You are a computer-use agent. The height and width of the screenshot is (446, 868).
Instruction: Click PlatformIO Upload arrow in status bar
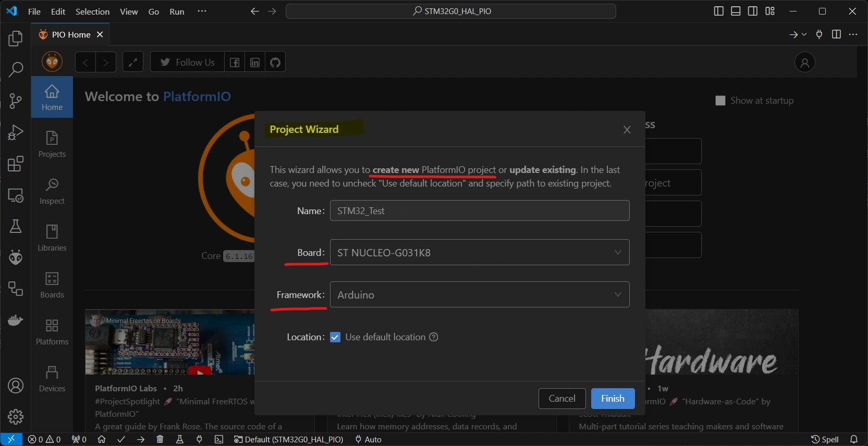[141, 439]
